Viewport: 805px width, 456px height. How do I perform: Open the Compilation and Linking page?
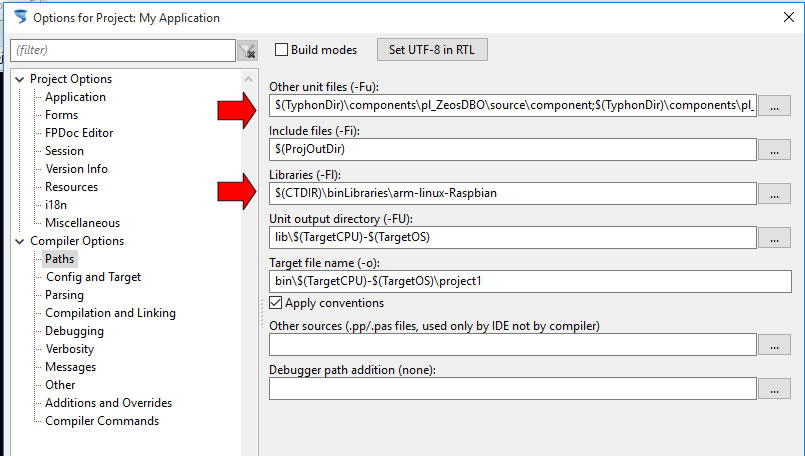pyautogui.click(x=110, y=313)
